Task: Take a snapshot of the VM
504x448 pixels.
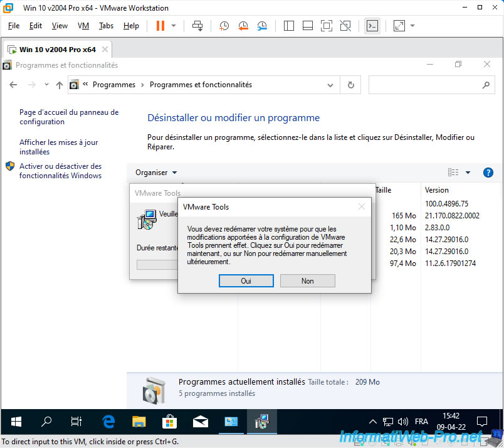Action: (x=224, y=26)
